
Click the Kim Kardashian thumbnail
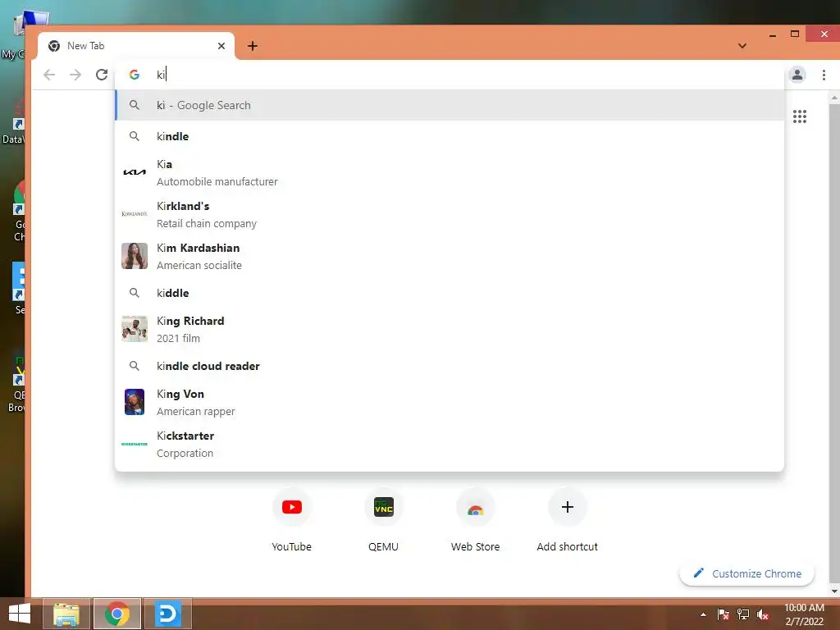[135, 256]
